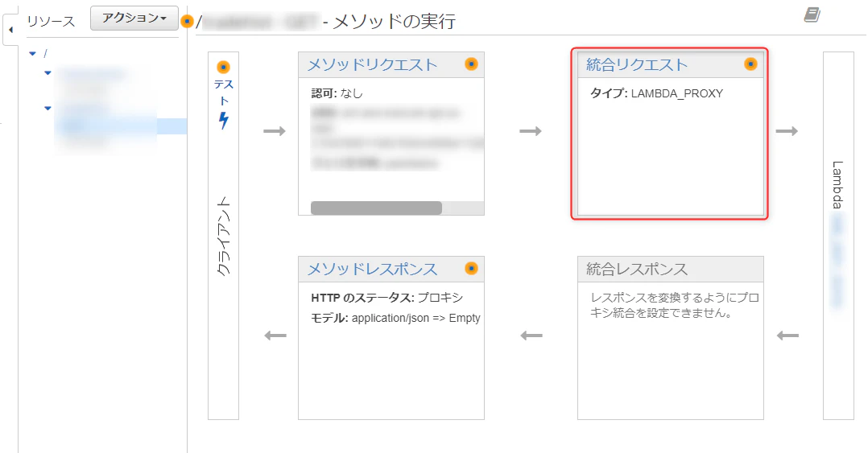Click the リソース panel heading
This screenshot has width=868, height=453.
click(51, 22)
